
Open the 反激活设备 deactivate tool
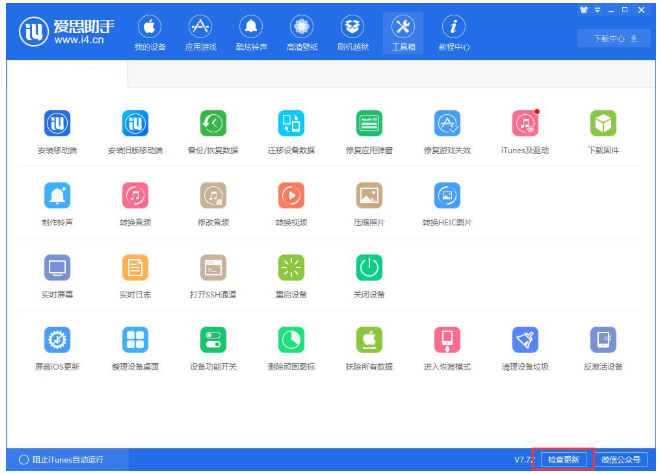coord(603,348)
